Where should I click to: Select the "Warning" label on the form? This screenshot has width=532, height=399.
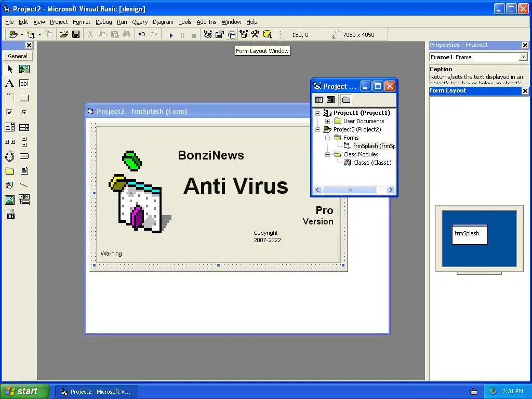(x=111, y=254)
